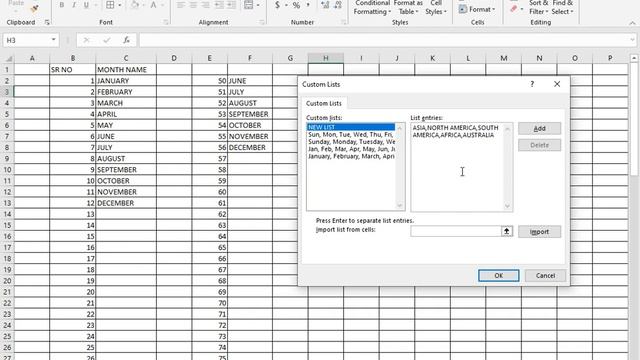
Task: Open the Alignment group dialog launcher
Action: [262, 22]
